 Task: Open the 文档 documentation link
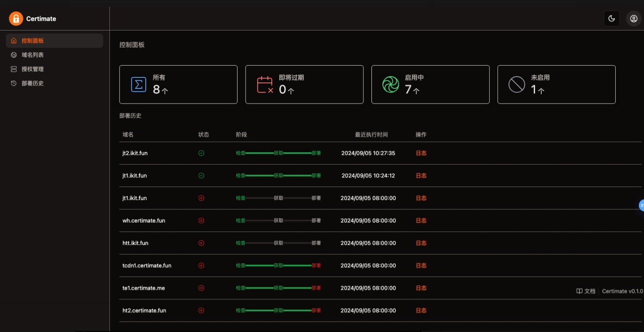click(586, 291)
